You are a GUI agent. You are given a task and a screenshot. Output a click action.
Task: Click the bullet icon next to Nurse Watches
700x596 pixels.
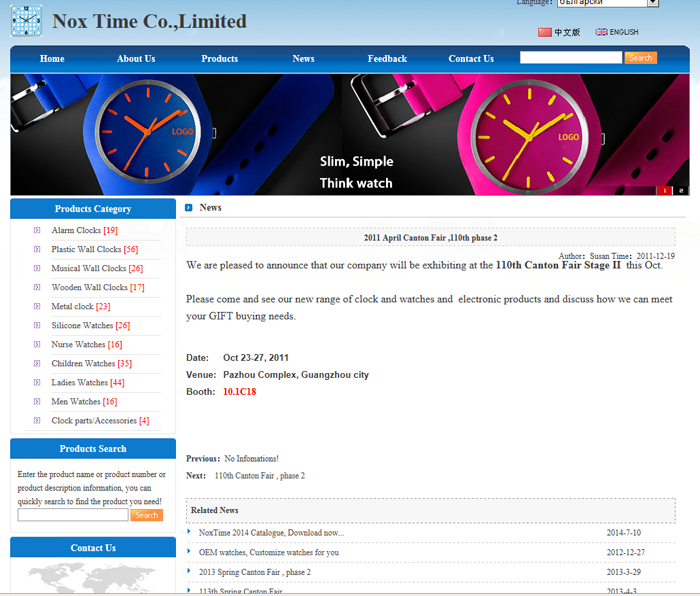click(x=37, y=345)
